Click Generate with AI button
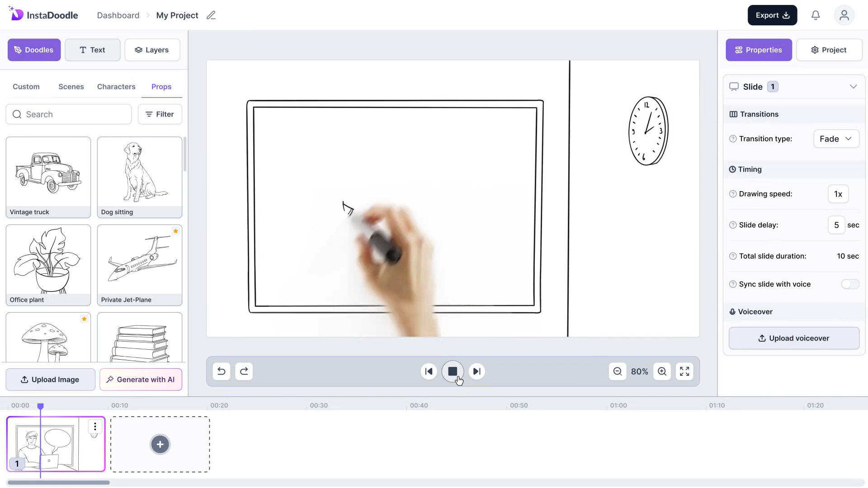Viewport: 868px width, 488px height. 141,380
